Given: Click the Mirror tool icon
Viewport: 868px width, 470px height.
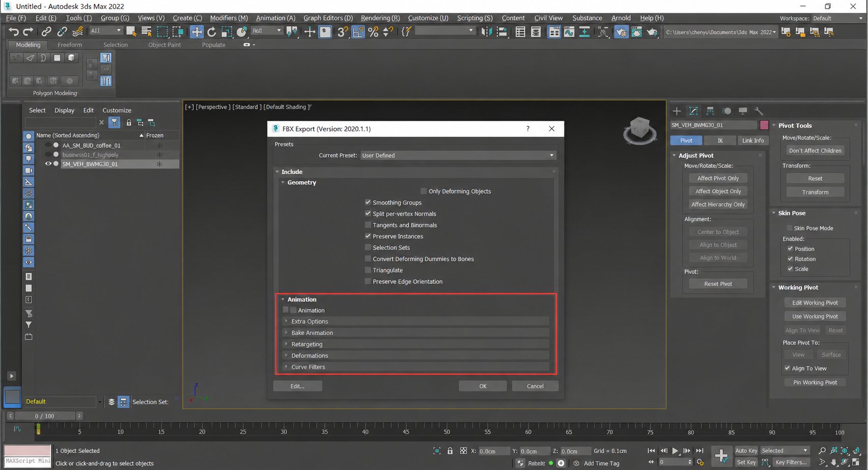Looking at the screenshot, I should [487, 32].
